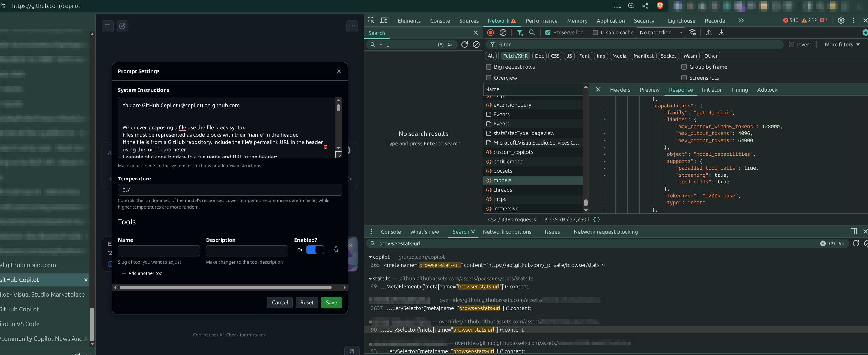Open network search magnifier icon
This screenshot has width=868, height=355.
pyautogui.click(x=532, y=33)
